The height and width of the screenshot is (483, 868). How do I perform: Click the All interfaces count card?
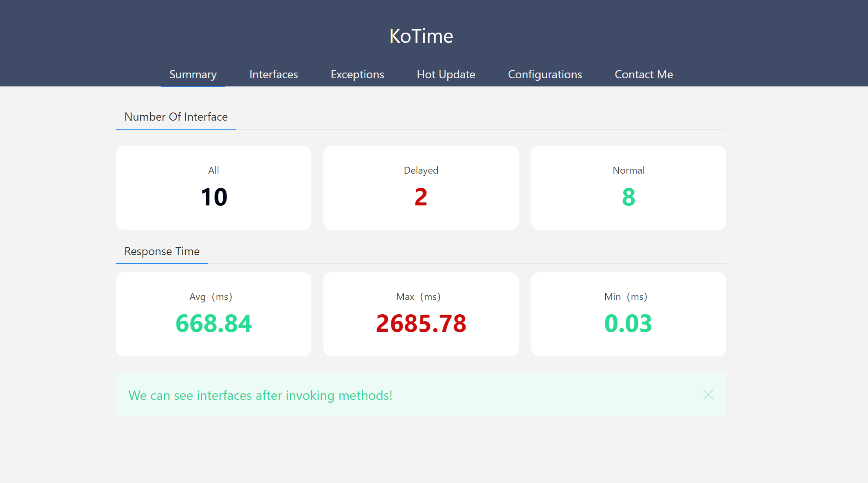pos(213,188)
